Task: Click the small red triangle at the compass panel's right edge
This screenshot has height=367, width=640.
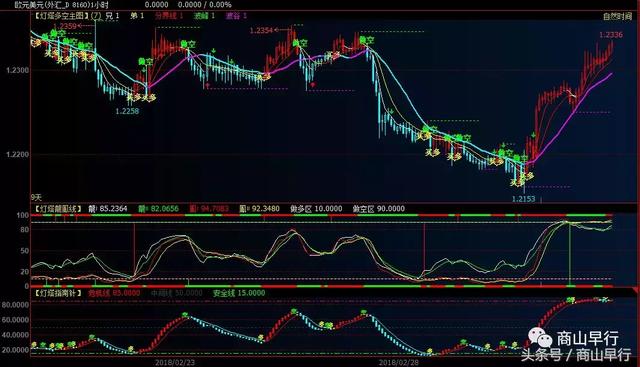Action: [x=636, y=289]
